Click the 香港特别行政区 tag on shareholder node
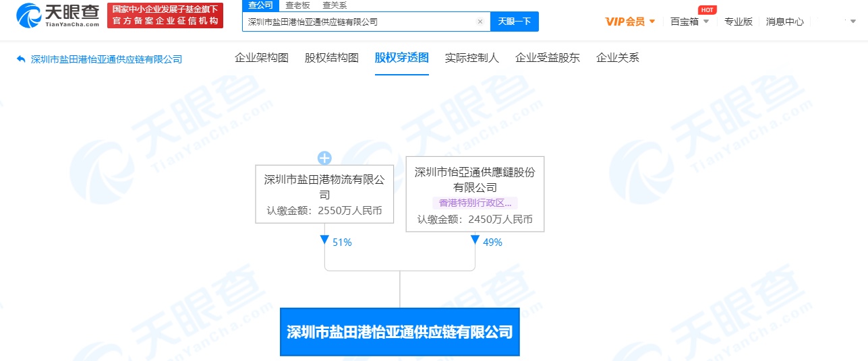Screen dimensions: 868x361 (475, 203)
